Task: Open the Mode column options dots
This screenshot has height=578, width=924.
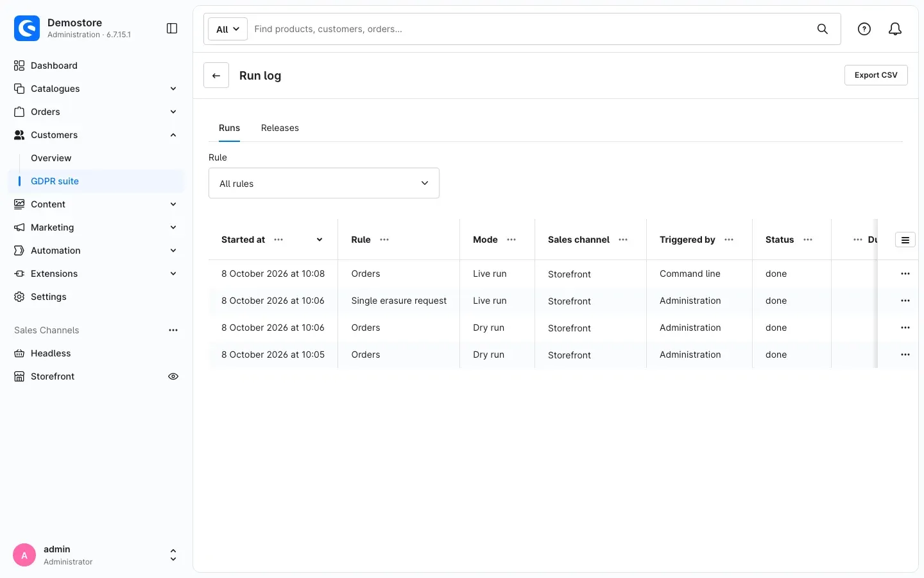Action: pyautogui.click(x=511, y=240)
